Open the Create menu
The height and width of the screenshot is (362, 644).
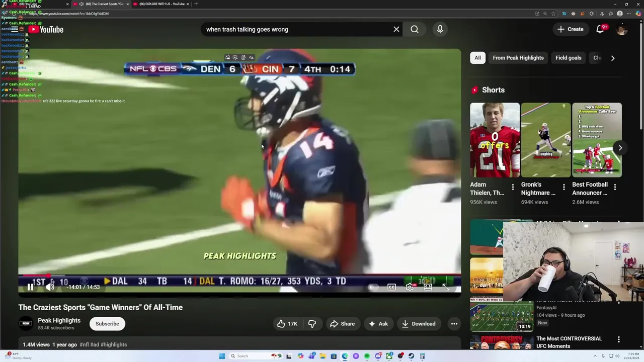click(570, 29)
